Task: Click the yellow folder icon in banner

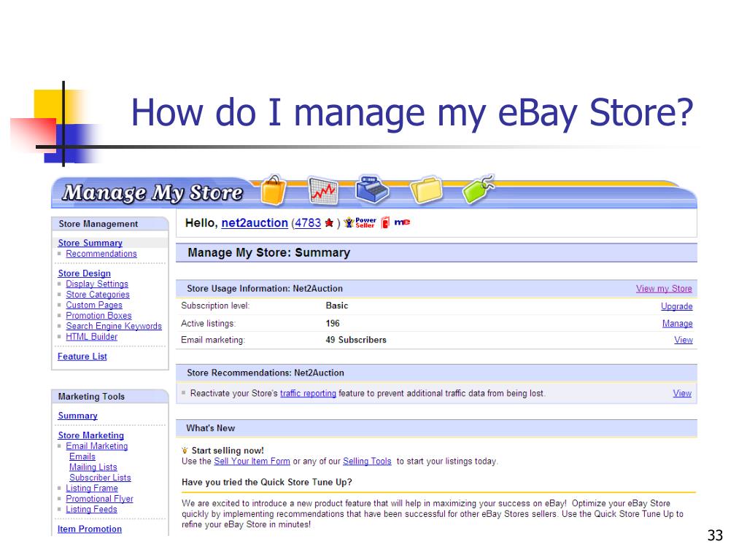Action: pyautogui.click(x=426, y=190)
